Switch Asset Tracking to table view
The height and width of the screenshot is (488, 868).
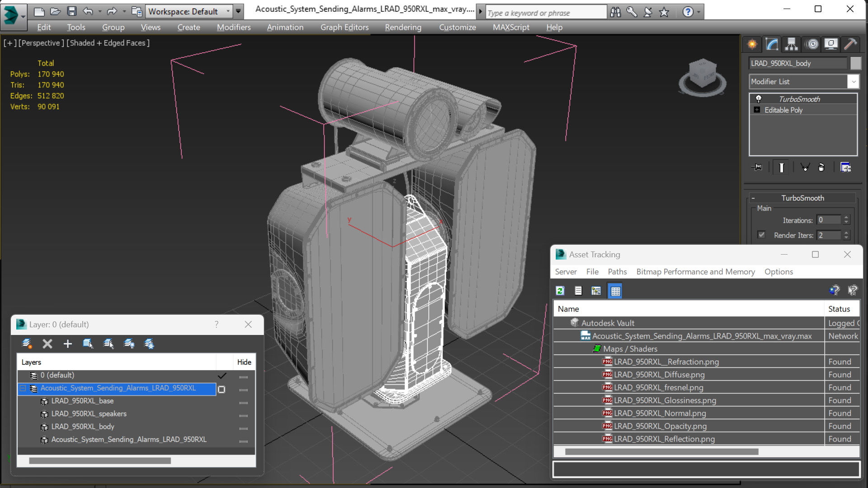tap(615, 291)
